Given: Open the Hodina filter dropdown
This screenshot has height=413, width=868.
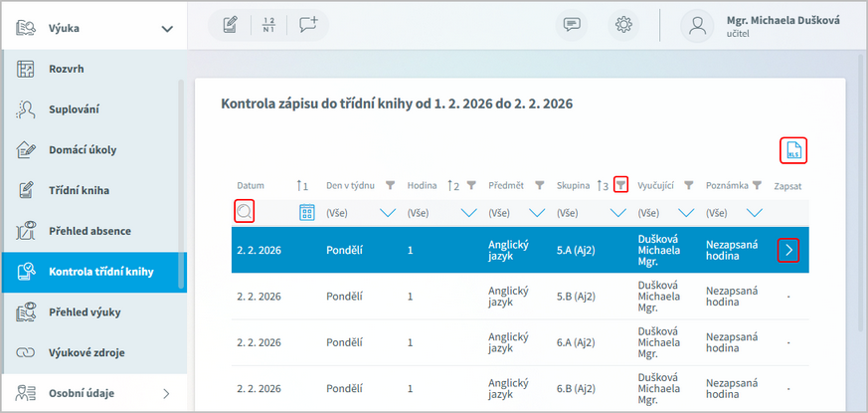Looking at the screenshot, I should click(469, 213).
